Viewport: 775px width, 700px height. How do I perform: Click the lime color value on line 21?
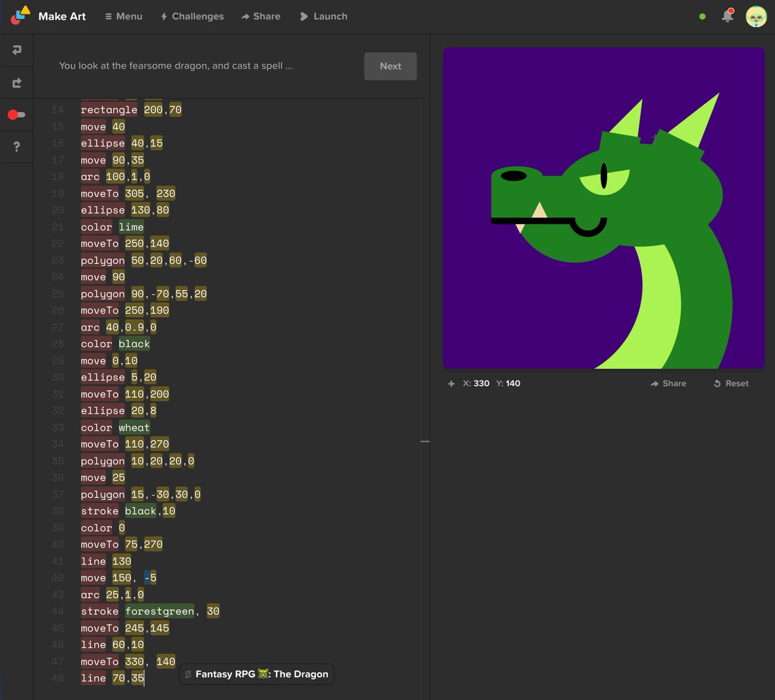[131, 227]
